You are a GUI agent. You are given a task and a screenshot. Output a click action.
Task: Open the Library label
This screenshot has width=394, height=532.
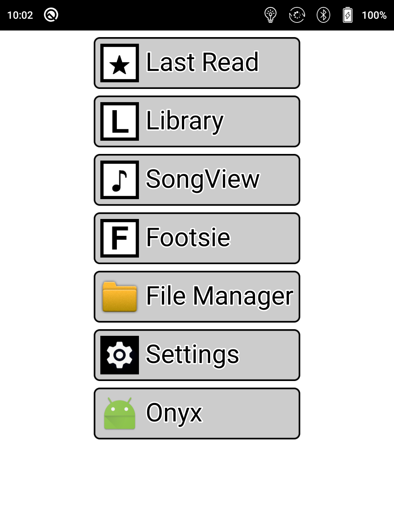point(185,121)
